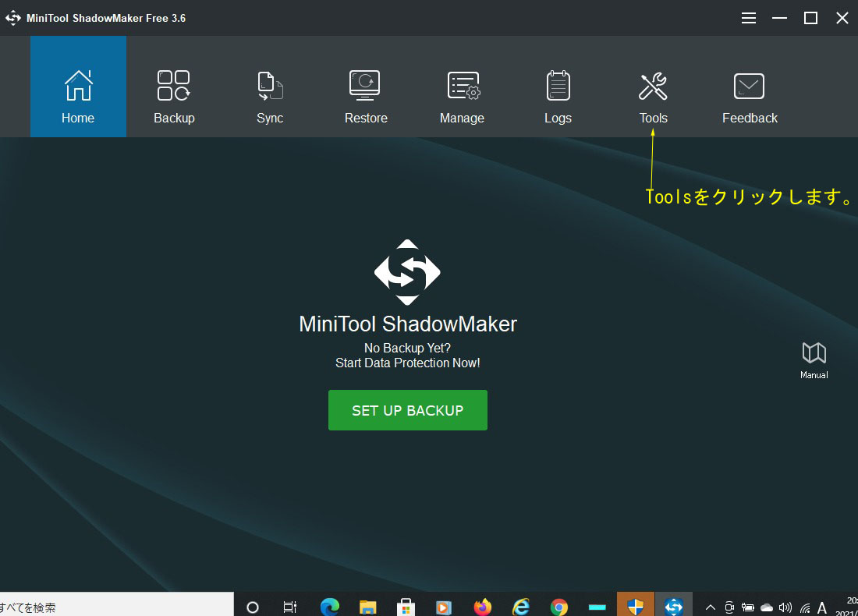
Task: View the Logs tab
Action: (558, 87)
